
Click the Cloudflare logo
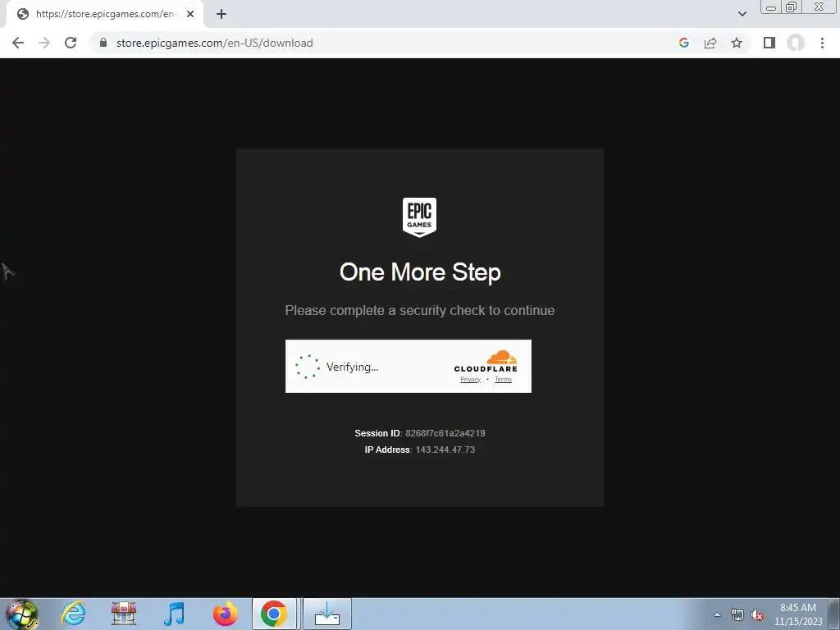(x=486, y=361)
